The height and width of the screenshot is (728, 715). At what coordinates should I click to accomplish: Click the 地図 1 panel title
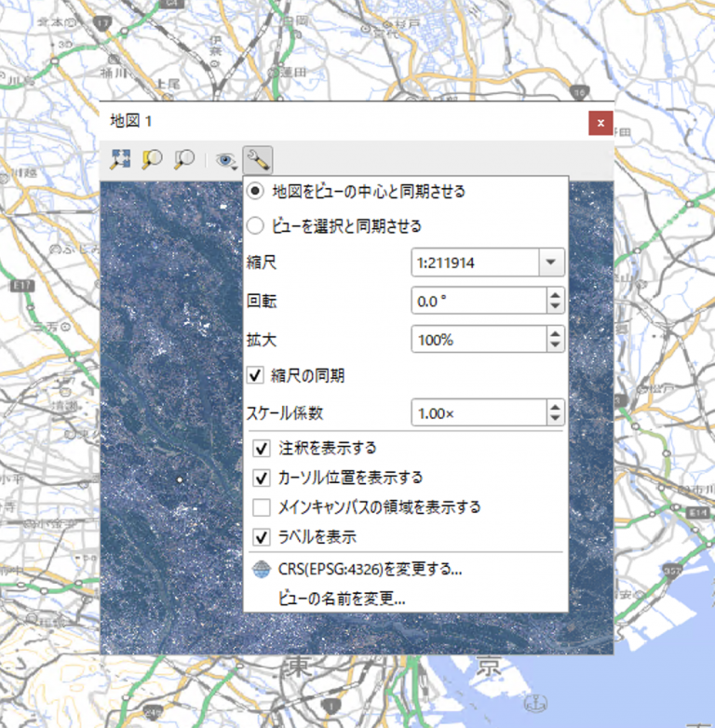tap(131, 121)
